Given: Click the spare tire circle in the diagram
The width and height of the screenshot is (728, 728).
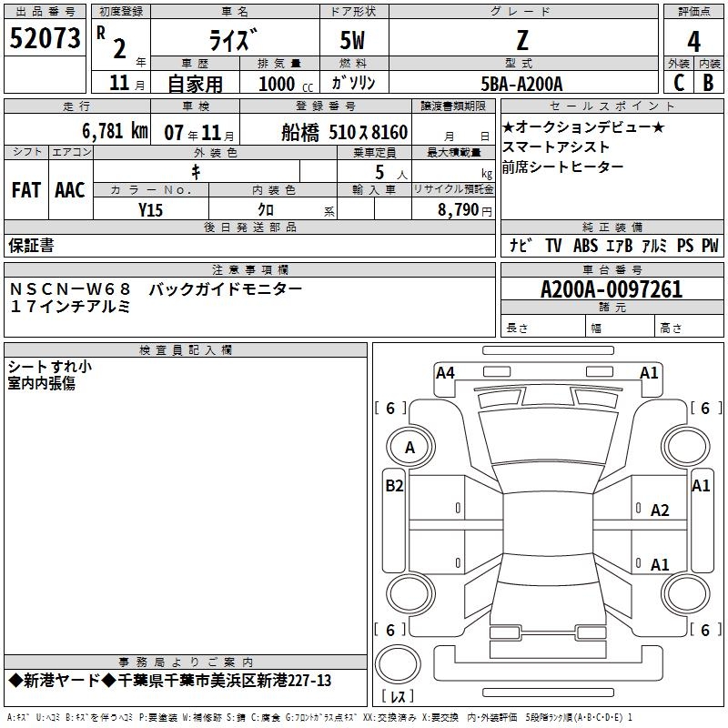Looking at the screenshot, I should pyautogui.click(x=398, y=662).
